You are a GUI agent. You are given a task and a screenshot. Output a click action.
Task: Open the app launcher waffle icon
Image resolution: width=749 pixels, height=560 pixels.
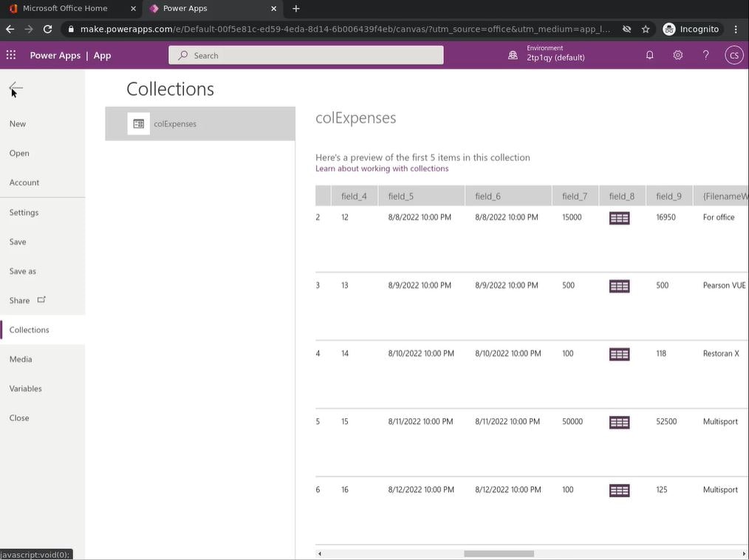coord(11,55)
